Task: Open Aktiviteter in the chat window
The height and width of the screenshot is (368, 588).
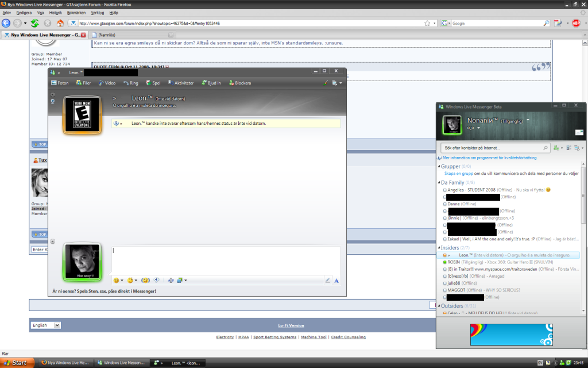Action: (181, 83)
